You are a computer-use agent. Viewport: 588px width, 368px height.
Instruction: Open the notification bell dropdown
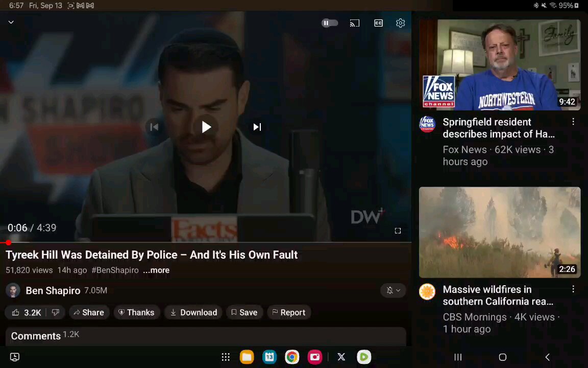click(x=393, y=290)
